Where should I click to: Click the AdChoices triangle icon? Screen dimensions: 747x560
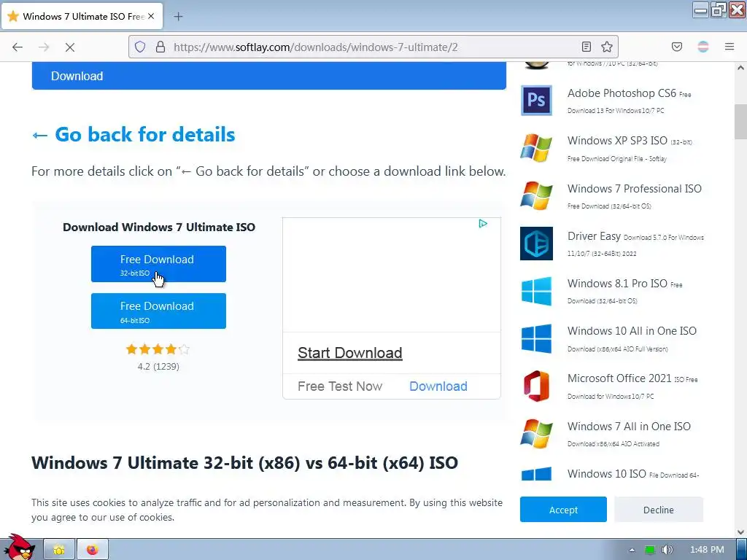[x=483, y=223]
